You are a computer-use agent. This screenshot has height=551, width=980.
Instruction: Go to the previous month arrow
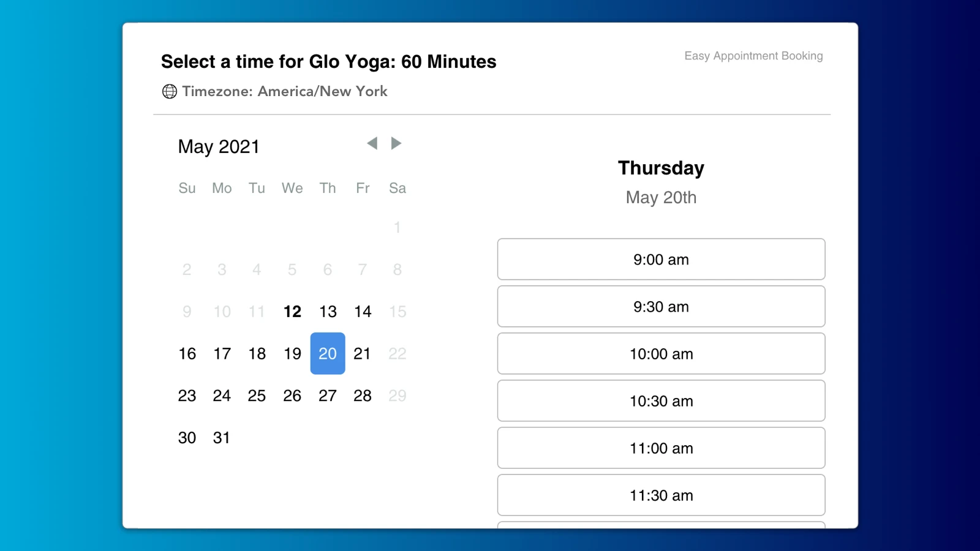click(x=372, y=143)
